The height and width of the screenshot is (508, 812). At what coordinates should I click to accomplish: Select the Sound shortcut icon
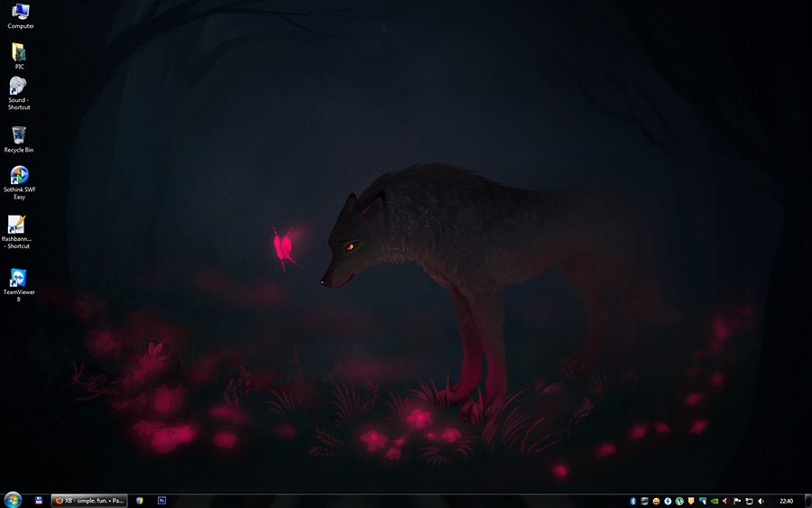click(x=19, y=94)
